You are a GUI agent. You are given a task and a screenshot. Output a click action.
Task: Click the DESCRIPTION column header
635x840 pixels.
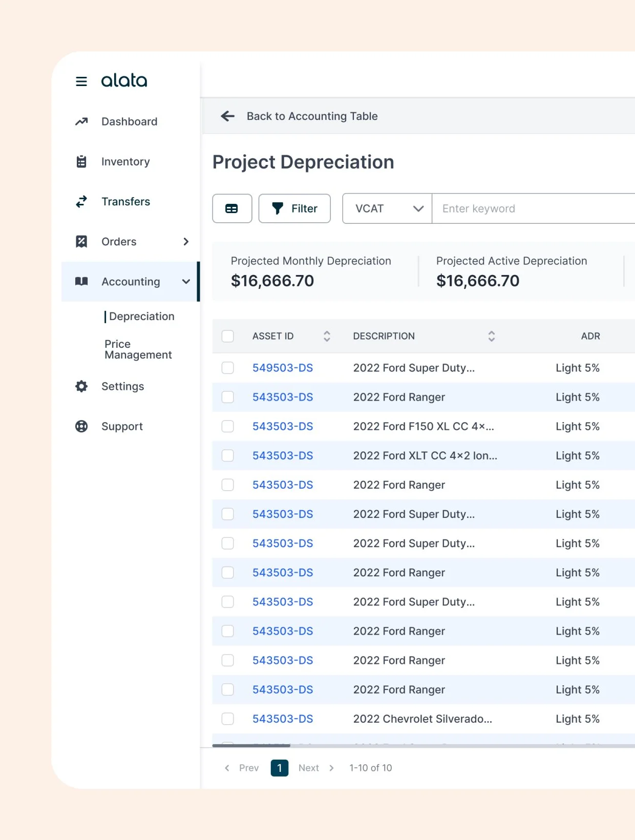pos(384,336)
